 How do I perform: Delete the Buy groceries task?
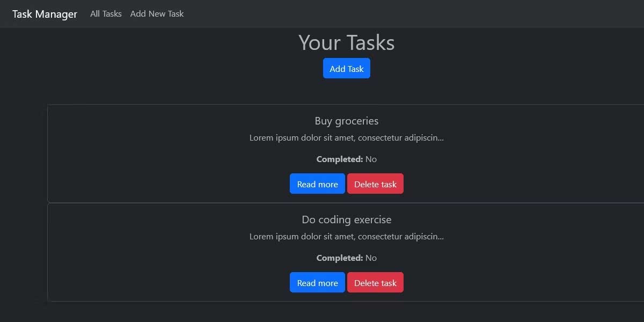point(375,184)
